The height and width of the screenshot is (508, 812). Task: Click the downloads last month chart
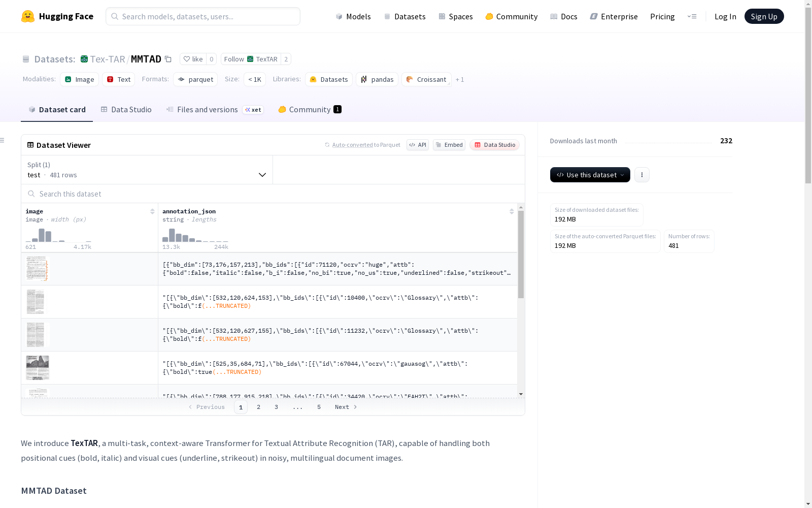pos(669,142)
